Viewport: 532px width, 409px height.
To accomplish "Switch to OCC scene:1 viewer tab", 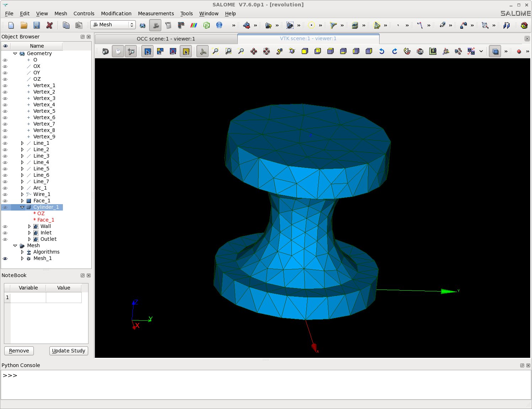I will tap(166, 39).
